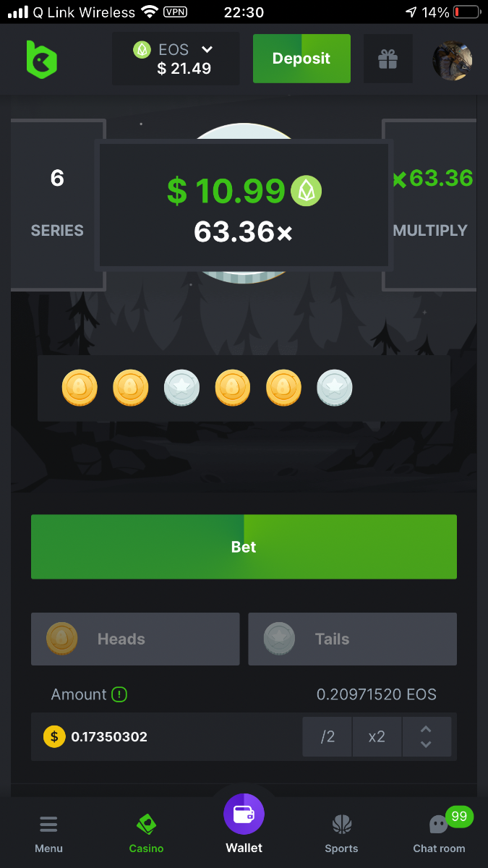This screenshot has width=488, height=868.
Task: Halve the bet amount with /2
Action: (x=328, y=737)
